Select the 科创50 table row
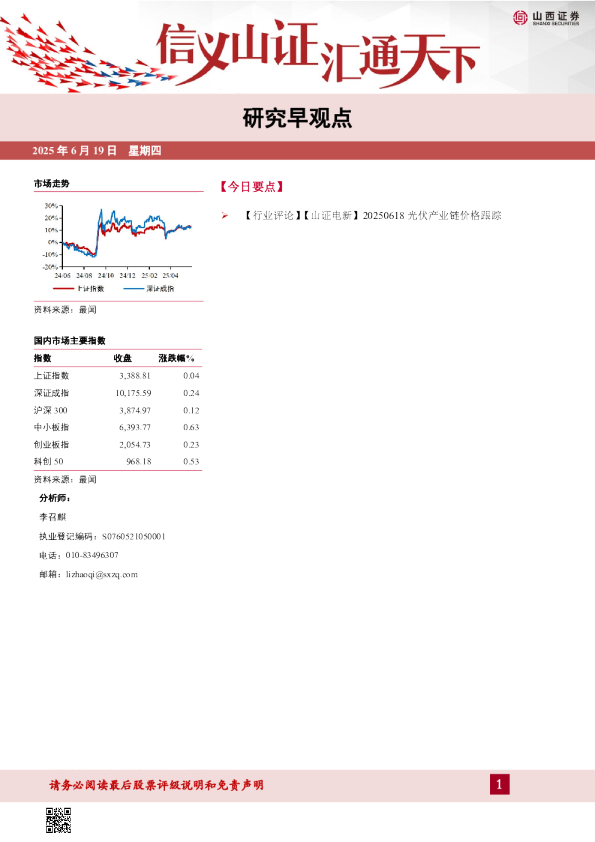The width and height of the screenshot is (595, 842). coord(118,462)
